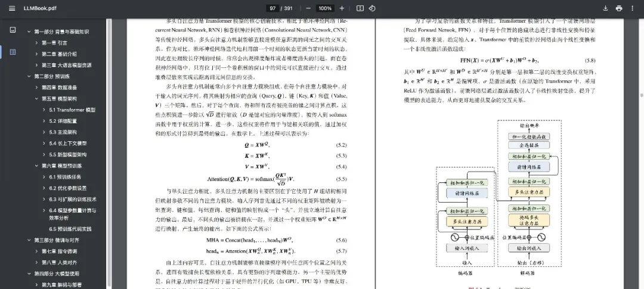Click the document vertical scrollbar thumb

click(642, 95)
